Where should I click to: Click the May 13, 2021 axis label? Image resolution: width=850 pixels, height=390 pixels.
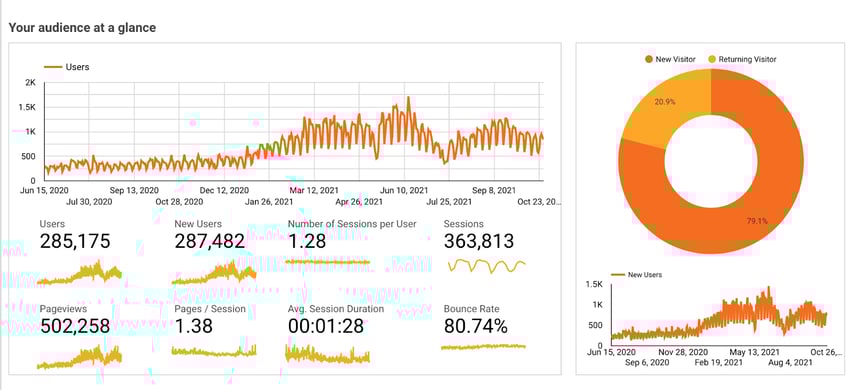point(751,352)
